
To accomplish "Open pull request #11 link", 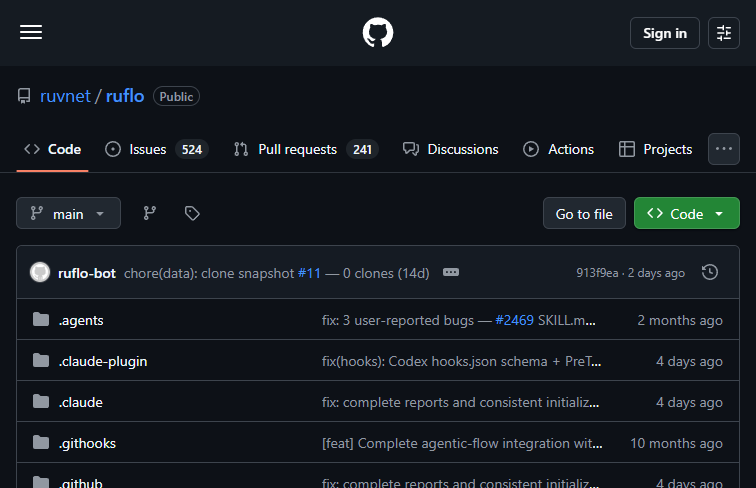I will click(x=309, y=273).
